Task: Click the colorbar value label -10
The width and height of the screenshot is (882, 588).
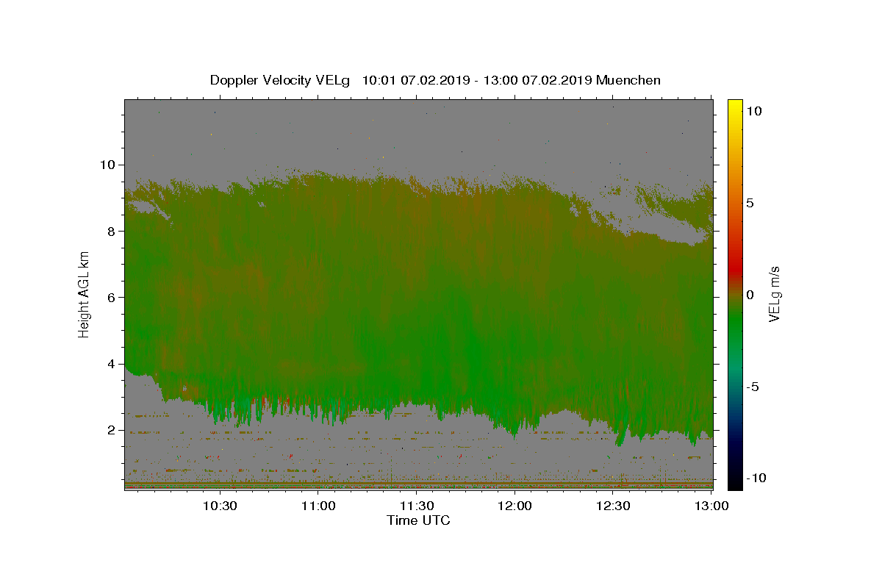Action: [757, 478]
